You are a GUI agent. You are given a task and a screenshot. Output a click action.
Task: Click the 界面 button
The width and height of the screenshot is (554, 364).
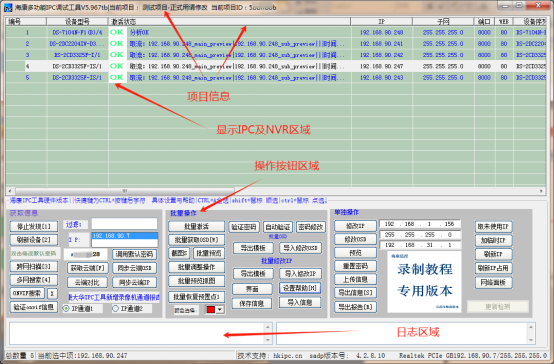click(x=252, y=289)
